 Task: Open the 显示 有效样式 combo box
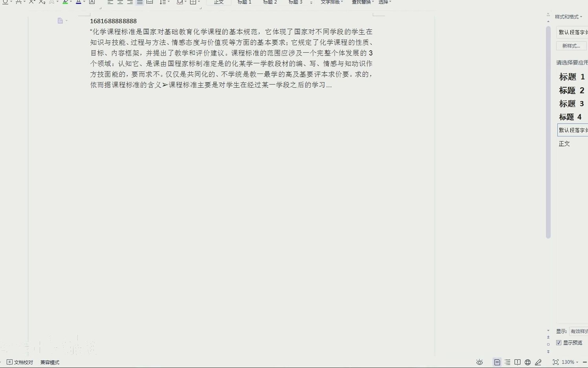click(579, 331)
